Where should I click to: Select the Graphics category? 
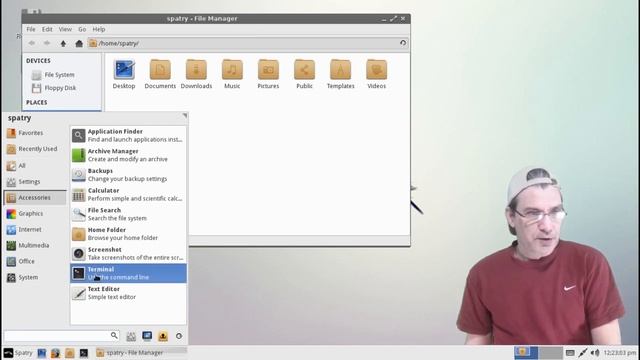pos(35,213)
